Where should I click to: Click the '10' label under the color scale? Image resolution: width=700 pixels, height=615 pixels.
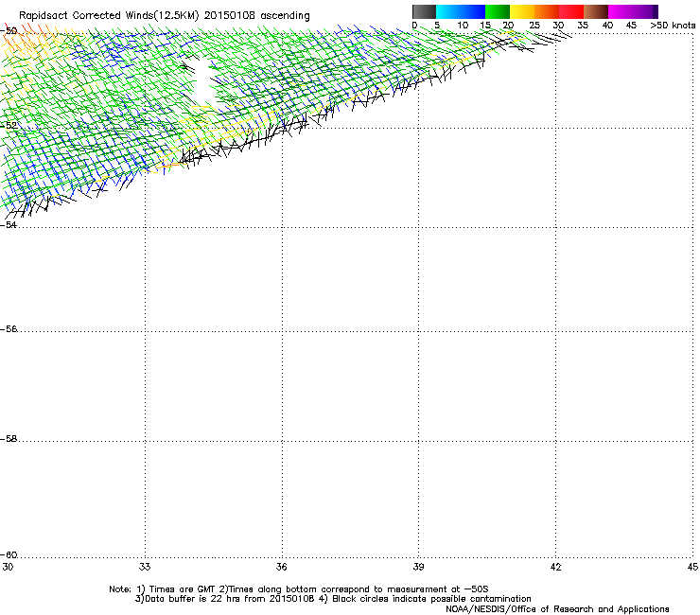point(463,26)
